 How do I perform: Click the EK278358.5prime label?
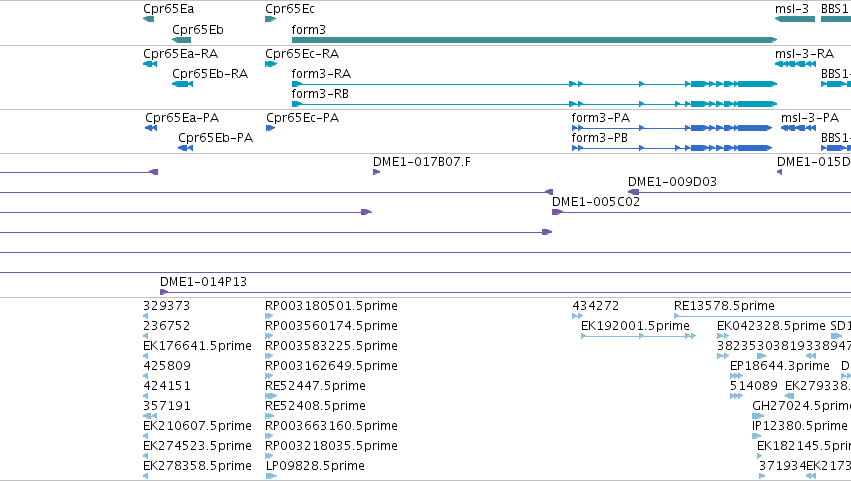tap(198, 466)
